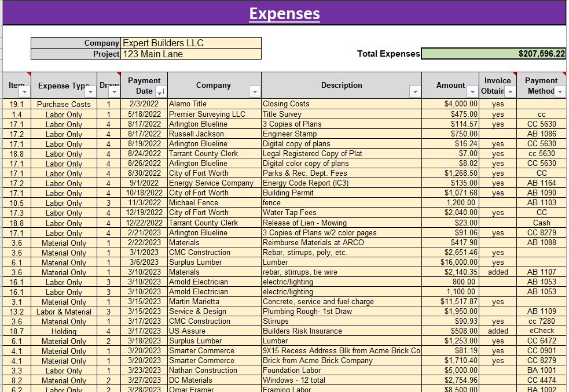Select the Builders Risk Insurance description cell
Image resolution: width=569 pixels, height=392 pixels.
point(341,331)
